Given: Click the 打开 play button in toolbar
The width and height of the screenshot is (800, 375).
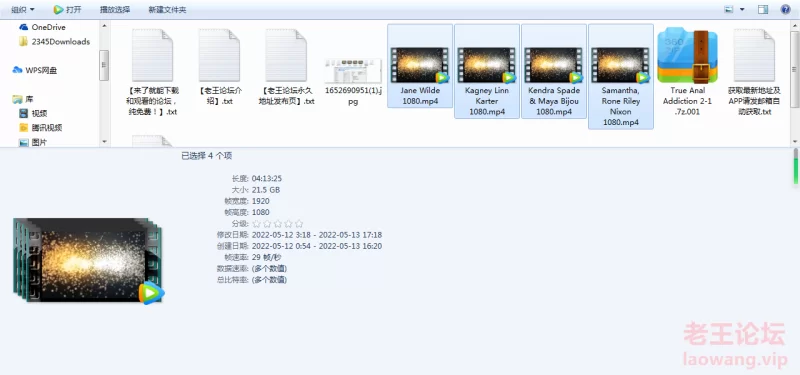Looking at the screenshot, I should (x=67, y=9).
